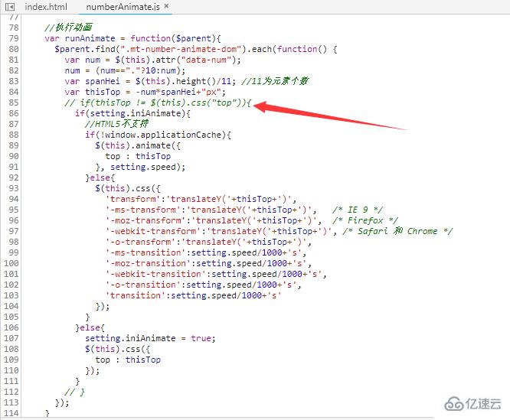Click the '-webkit-transition' property string

pos(155,274)
